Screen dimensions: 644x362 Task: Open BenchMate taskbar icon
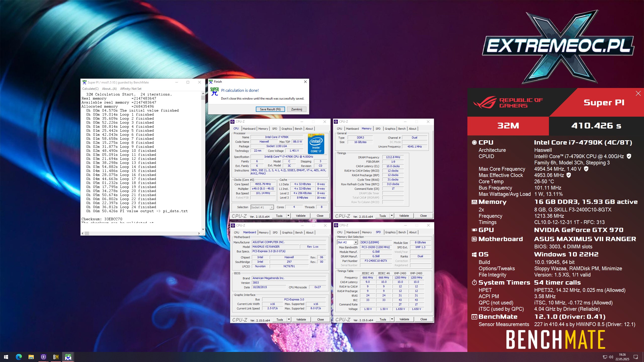(x=56, y=357)
